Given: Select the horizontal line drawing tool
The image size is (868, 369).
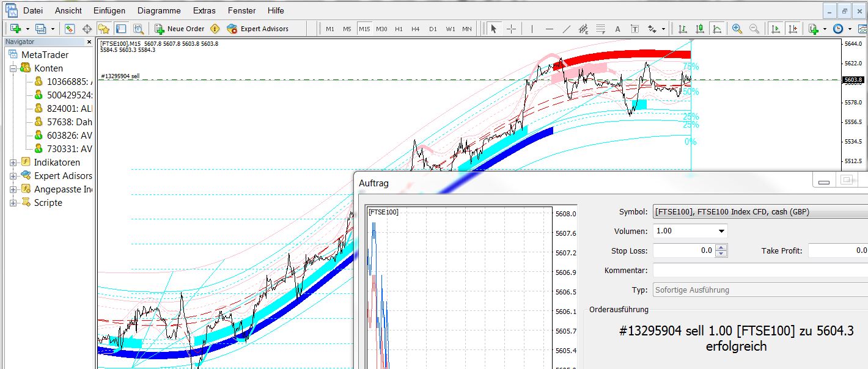Looking at the screenshot, I should 549,29.
